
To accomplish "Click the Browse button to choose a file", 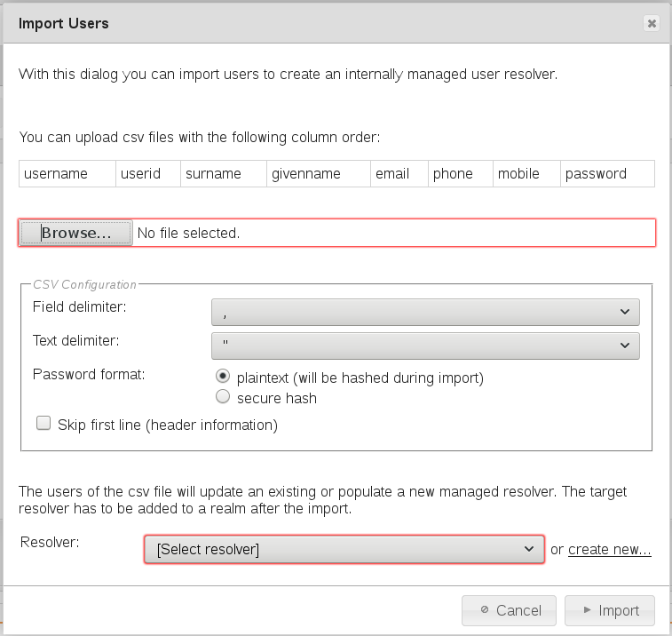I will (75, 233).
